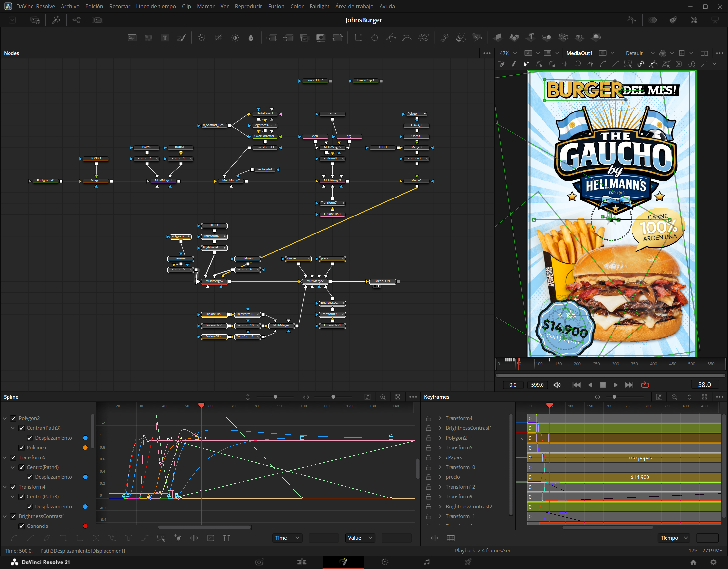Uncheck Centrar(Path3) spline checkbox

point(22,428)
